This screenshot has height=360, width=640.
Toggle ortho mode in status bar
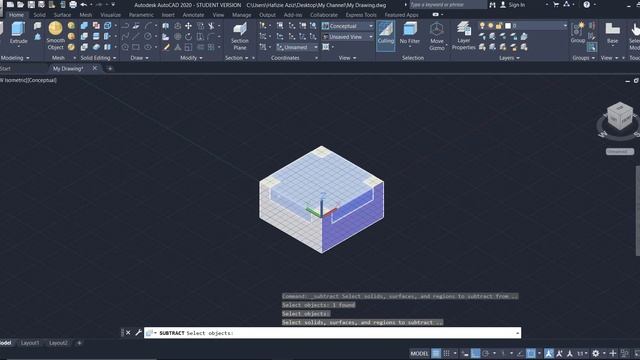pos(476,353)
